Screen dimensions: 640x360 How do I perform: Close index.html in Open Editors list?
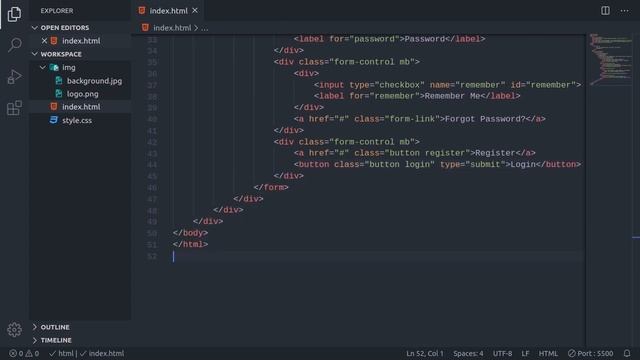44,41
